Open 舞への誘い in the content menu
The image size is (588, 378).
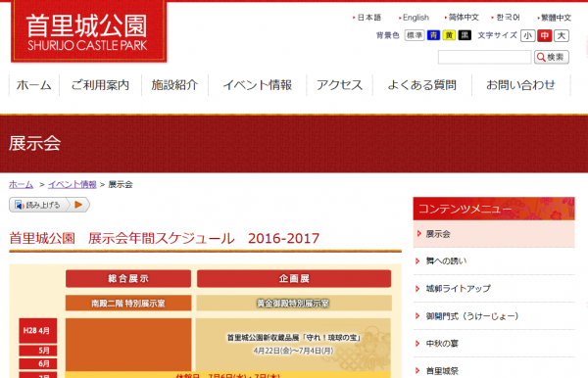(494, 261)
